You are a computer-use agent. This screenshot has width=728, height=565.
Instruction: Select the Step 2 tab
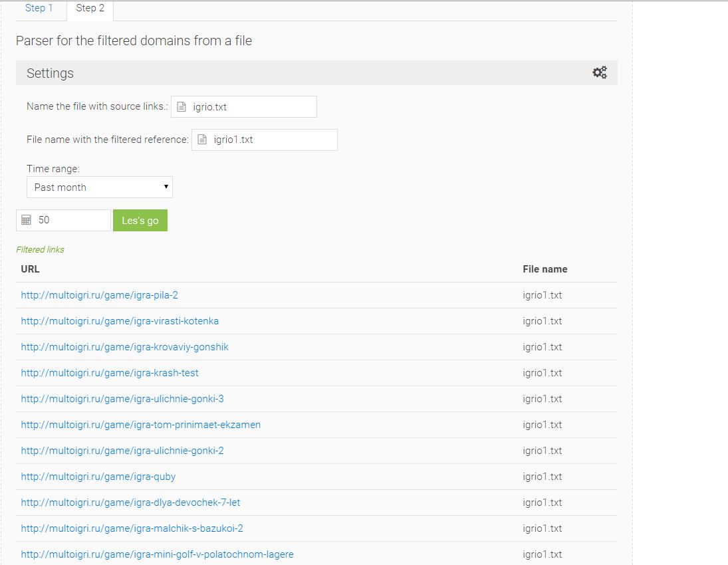[x=90, y=9]
